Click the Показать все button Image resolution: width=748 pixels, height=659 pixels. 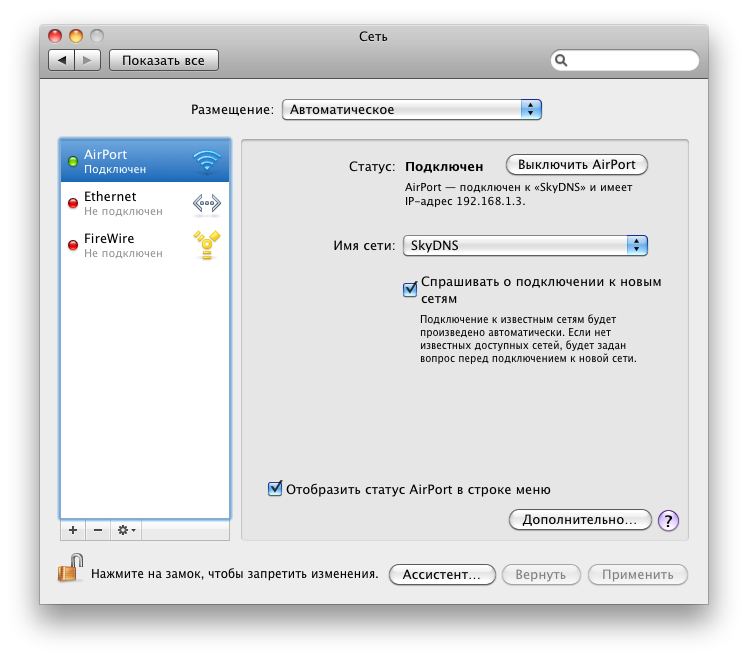point(164,60)
